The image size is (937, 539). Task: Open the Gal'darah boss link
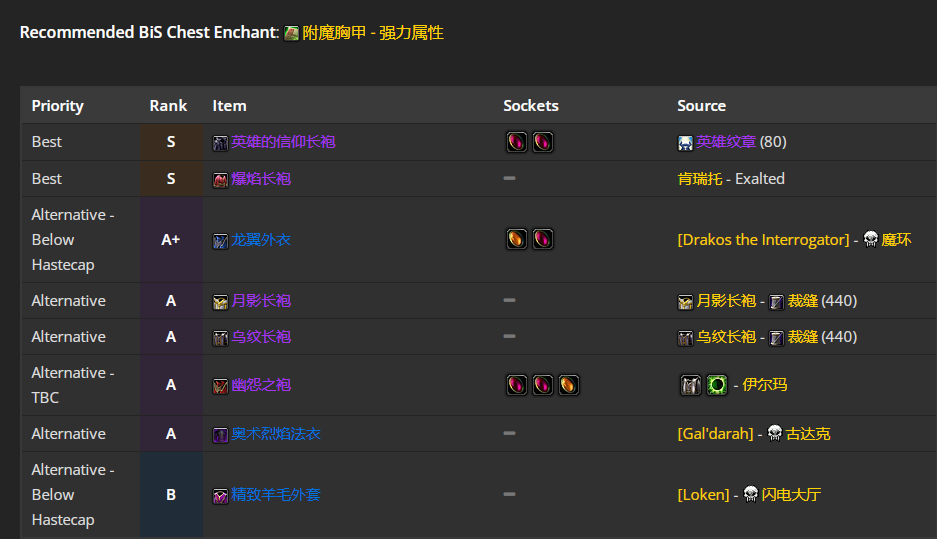pos(715,434)
